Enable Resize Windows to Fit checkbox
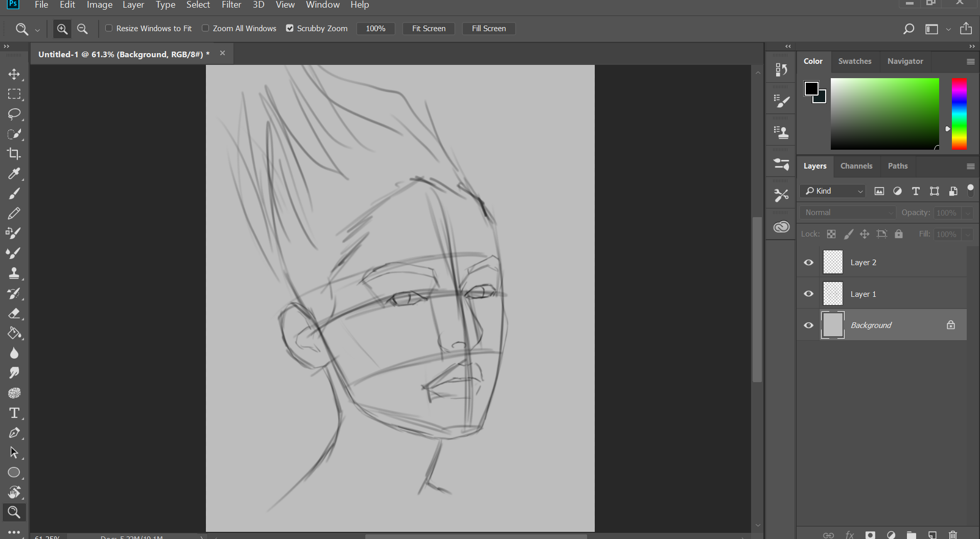The image size is (980, 539). click(109, 29)
